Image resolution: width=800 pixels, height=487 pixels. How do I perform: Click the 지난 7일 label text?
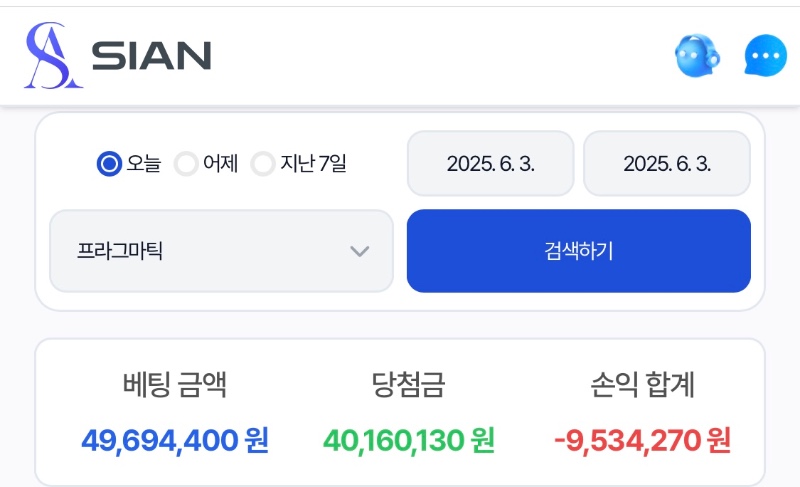point(313,164)
